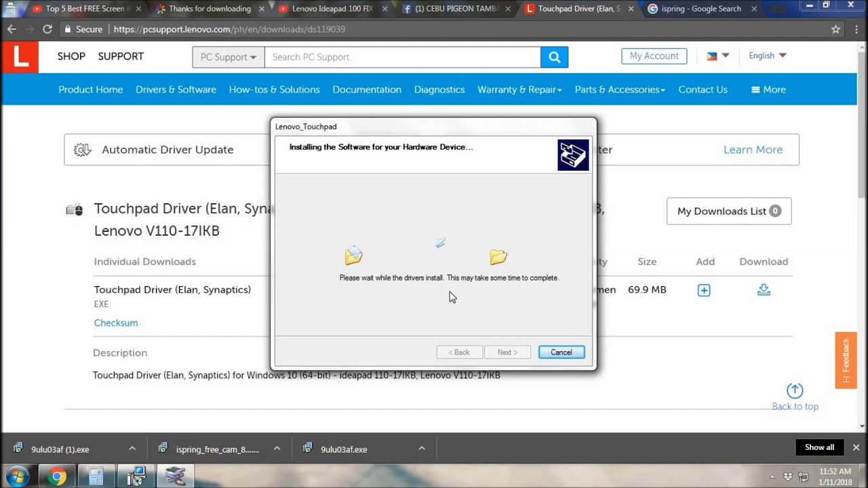Open the calculator taskbar icon
This screenshot has height=488, width=868.
[96, 476]
